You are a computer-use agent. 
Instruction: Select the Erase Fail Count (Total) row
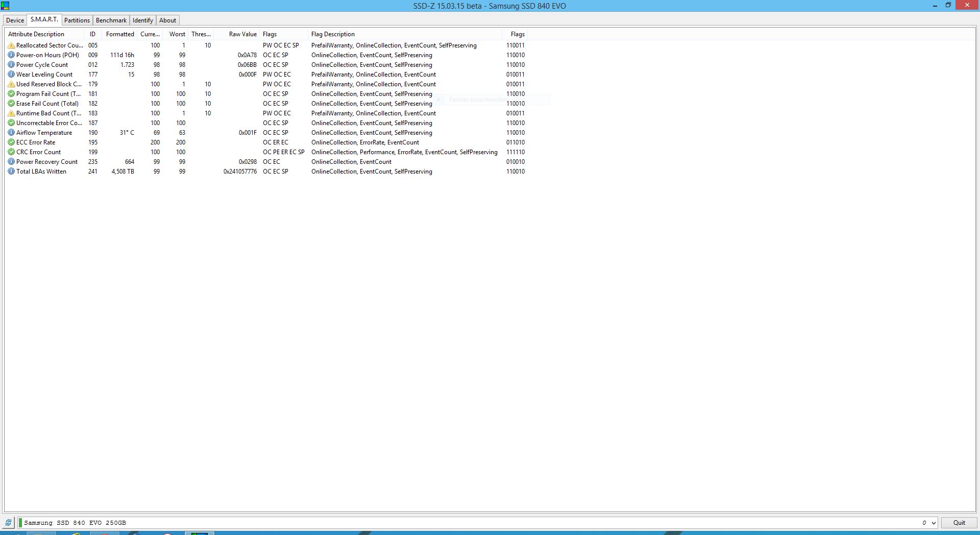[x=266, y=104]
